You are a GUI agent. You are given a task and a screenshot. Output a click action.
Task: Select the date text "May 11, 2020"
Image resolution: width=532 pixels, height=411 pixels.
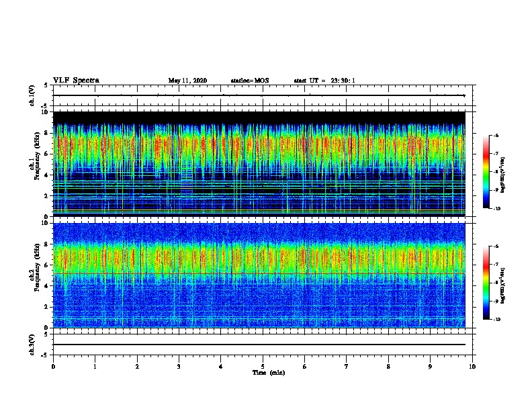[x=187, y=81]
